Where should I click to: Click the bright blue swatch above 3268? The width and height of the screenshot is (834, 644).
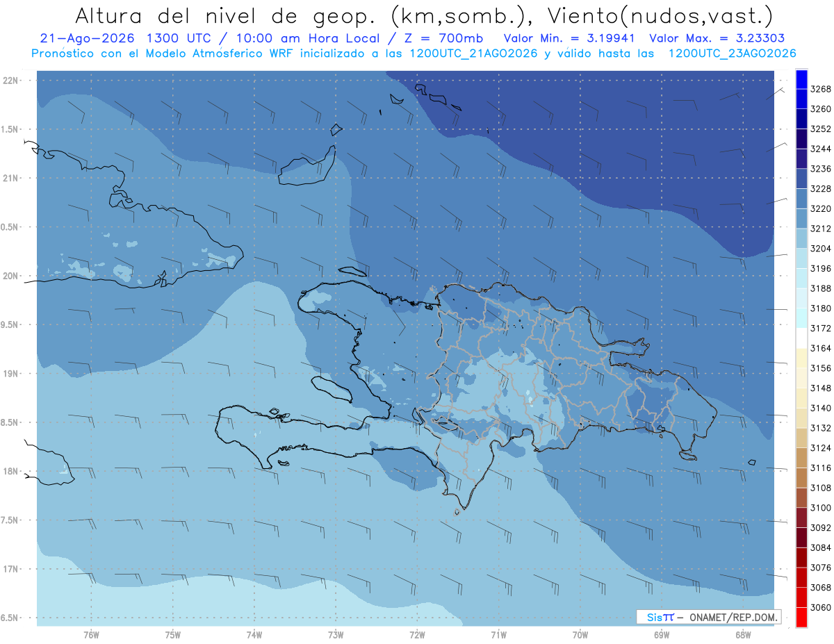click(x=801, y=79)
